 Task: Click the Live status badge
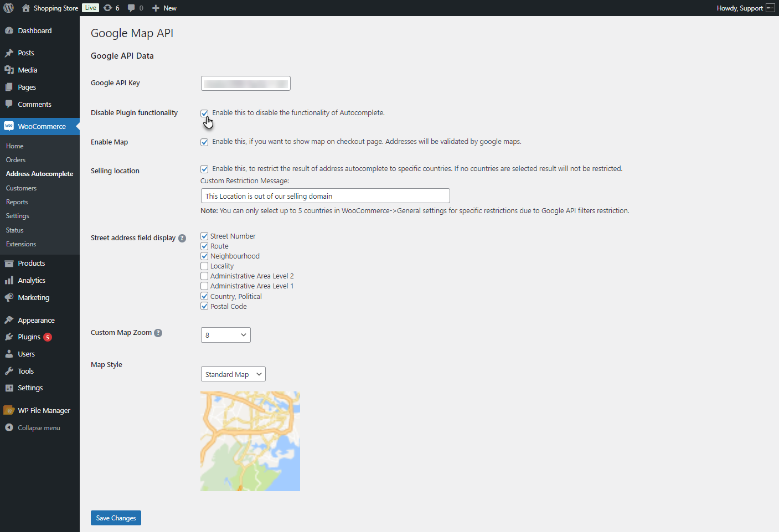[x=90, y=8]
